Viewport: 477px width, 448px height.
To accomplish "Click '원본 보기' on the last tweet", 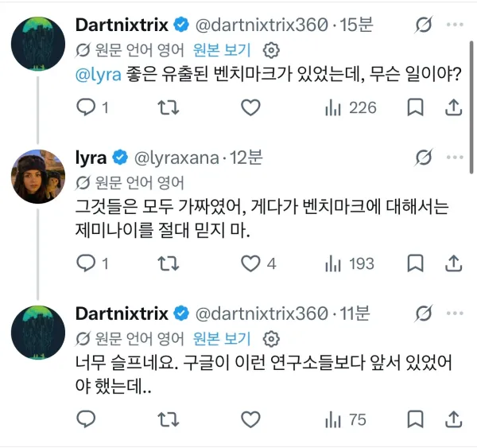I will [222, 339].
